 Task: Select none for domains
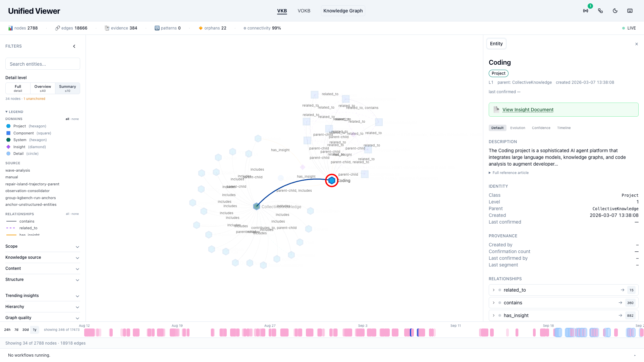(75, 119)
